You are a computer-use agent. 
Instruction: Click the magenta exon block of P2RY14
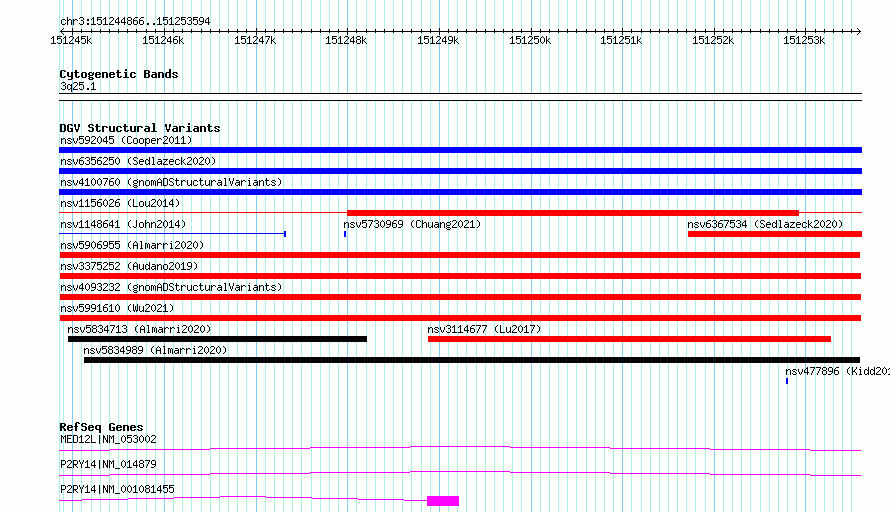tap(443, 501)
